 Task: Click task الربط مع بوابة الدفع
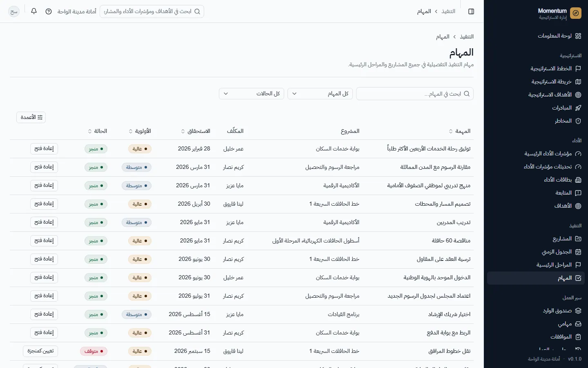click(449, 333)
